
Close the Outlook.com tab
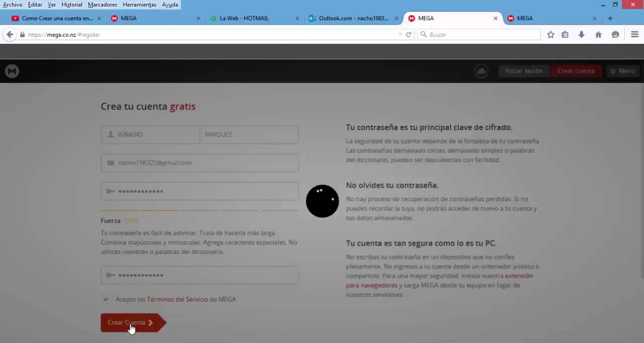pyautogui.click(x=396, y=18)
